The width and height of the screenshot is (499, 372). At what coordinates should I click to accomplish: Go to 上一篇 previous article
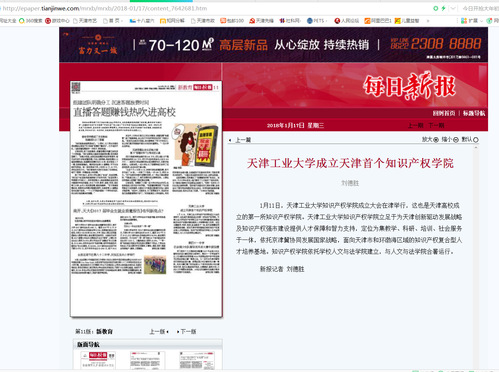tap(240, 140)
